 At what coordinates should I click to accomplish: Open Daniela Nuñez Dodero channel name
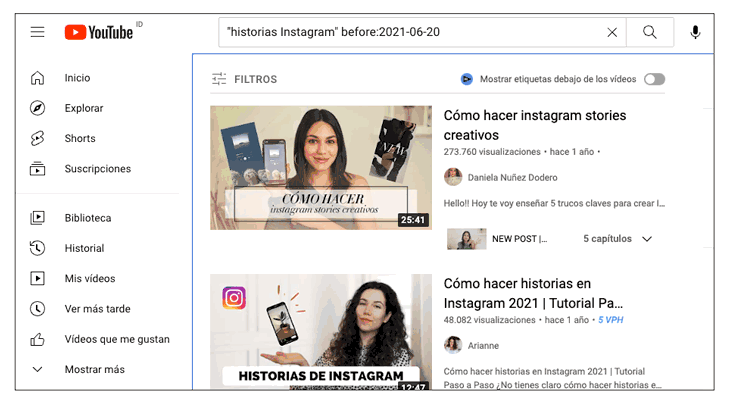(x=512, y=177)
